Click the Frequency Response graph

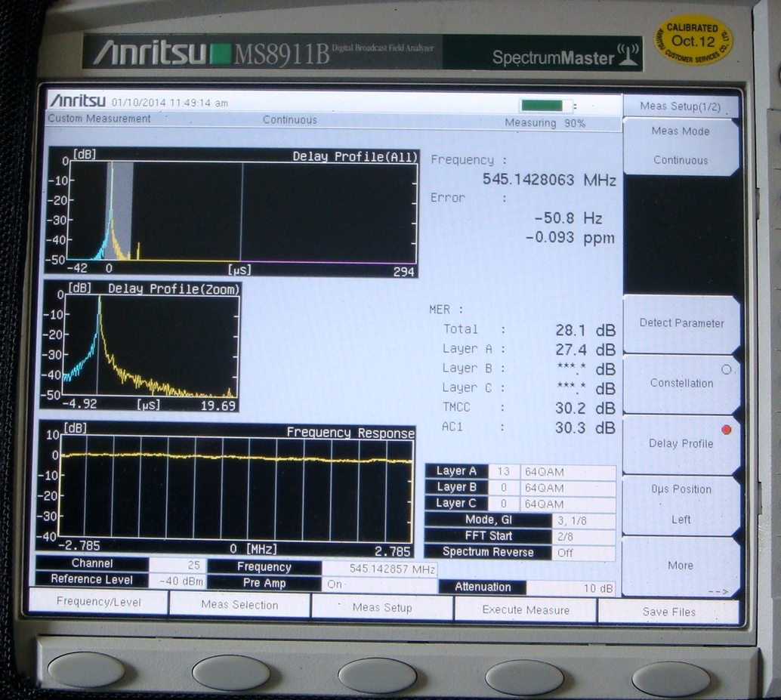225,489
